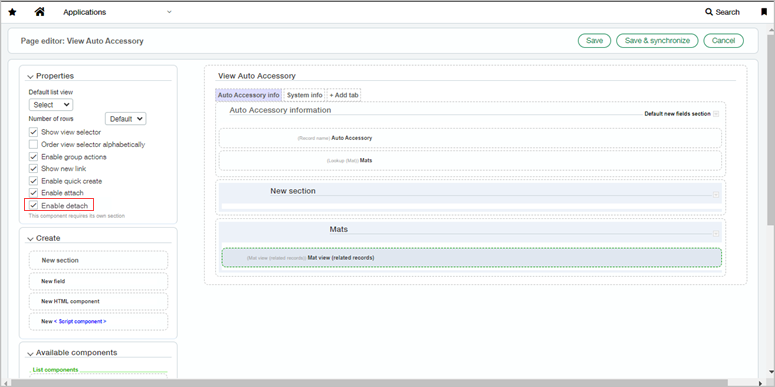
Task: Open the Default list view Select dropdown
Action: pos(51,105)
